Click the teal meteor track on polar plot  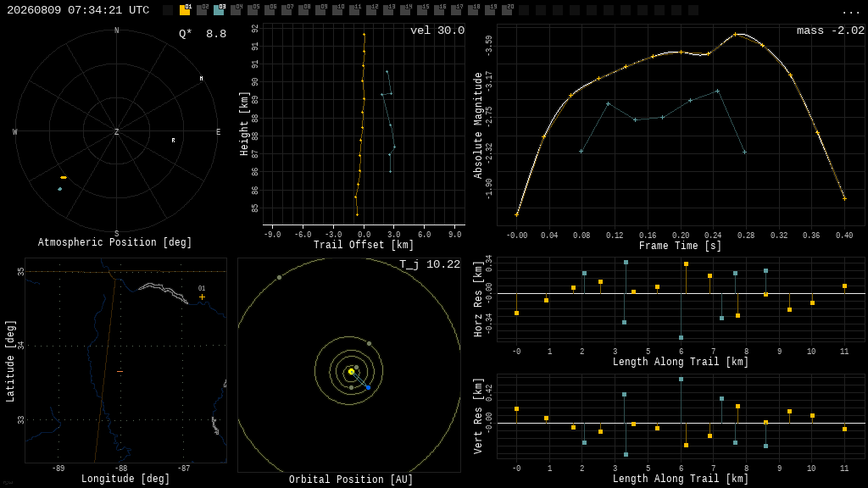60,189
